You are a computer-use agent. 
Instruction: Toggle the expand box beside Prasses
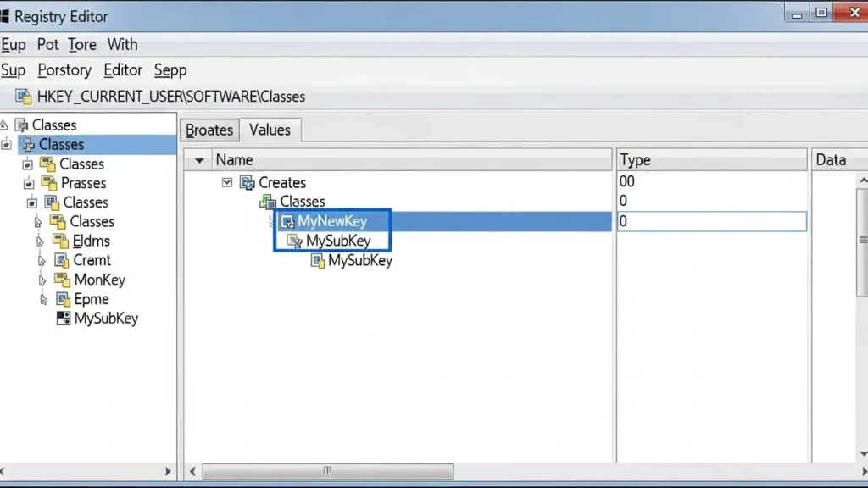tap(29, 183)
